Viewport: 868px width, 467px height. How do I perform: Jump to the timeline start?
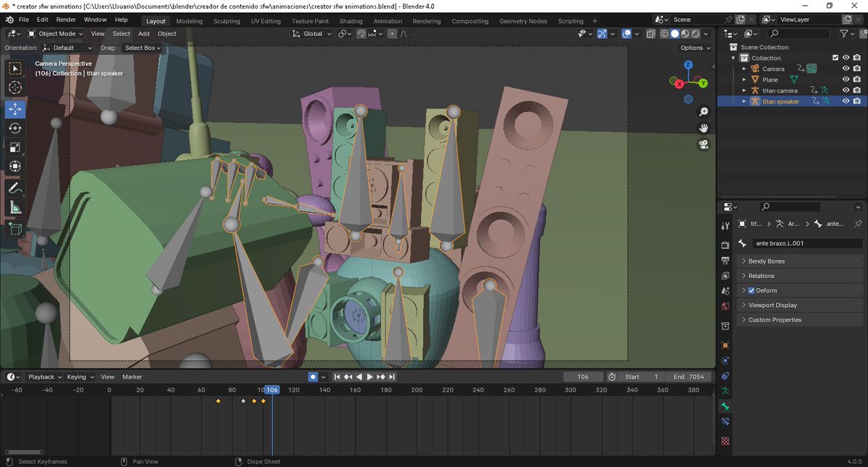(337, 376)
